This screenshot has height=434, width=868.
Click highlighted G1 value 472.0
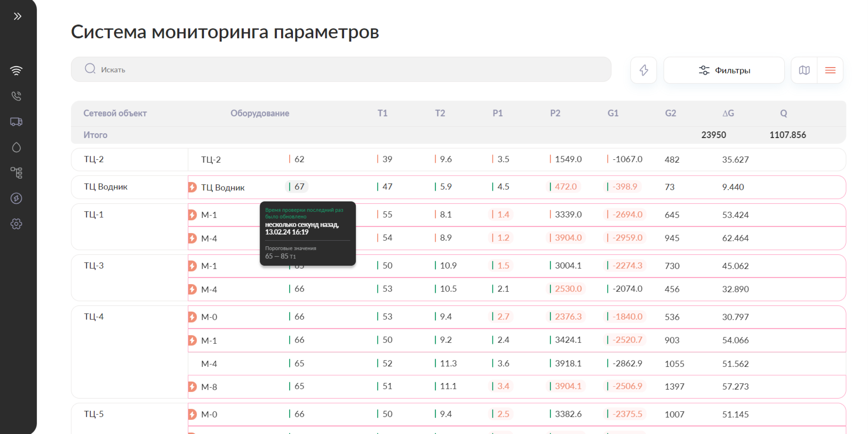click(565, 187)
